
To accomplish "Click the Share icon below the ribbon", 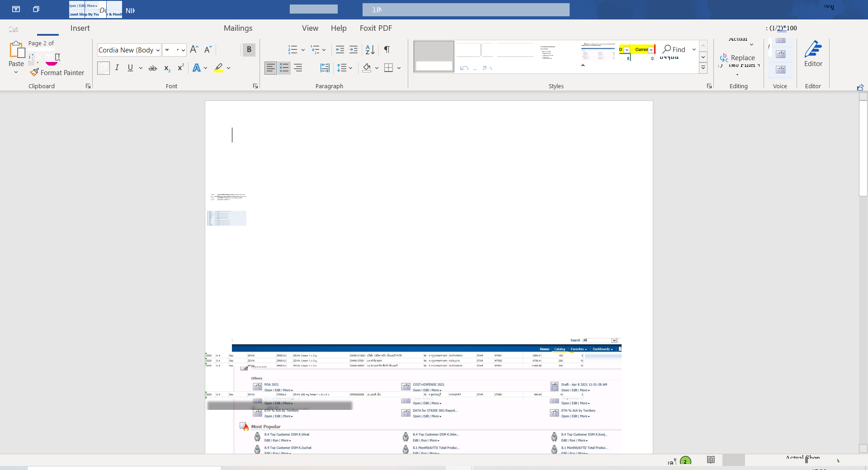I will (x=860, y=87).
